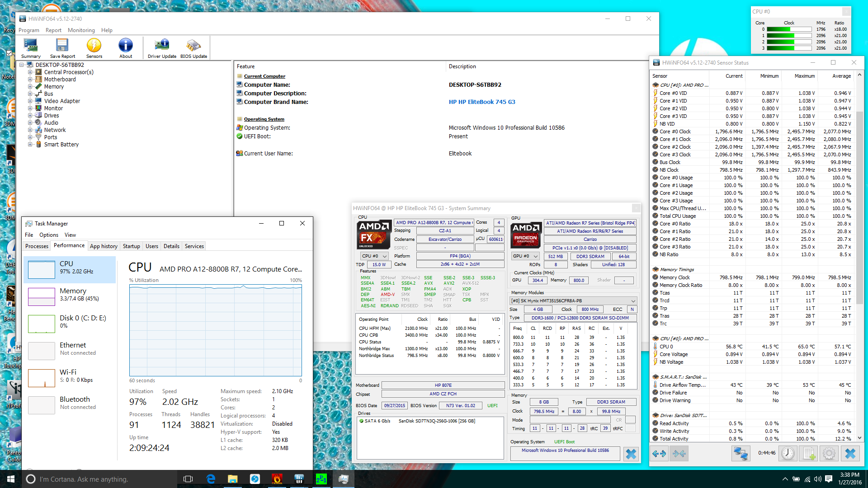Viewport: 868px width, 488px height.
Task: Select the Drives item in the HWiNFO tree
Action: click(52, 116)
